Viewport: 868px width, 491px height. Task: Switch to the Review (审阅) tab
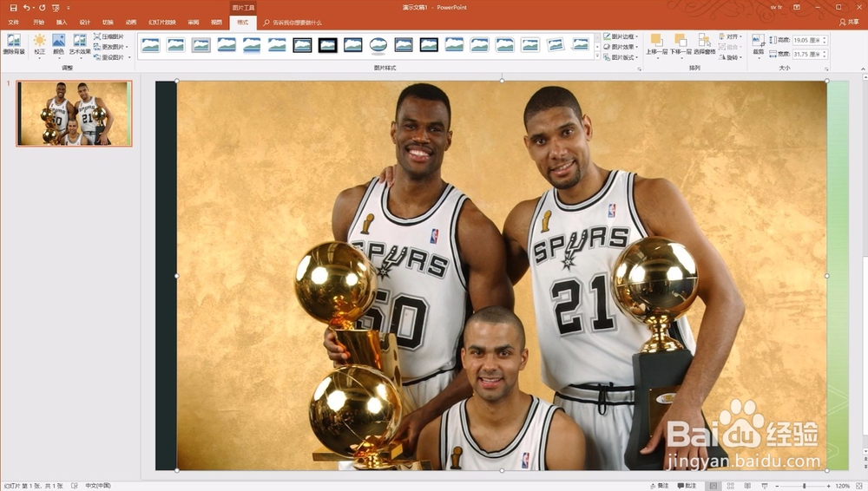(x=194, y=23)
